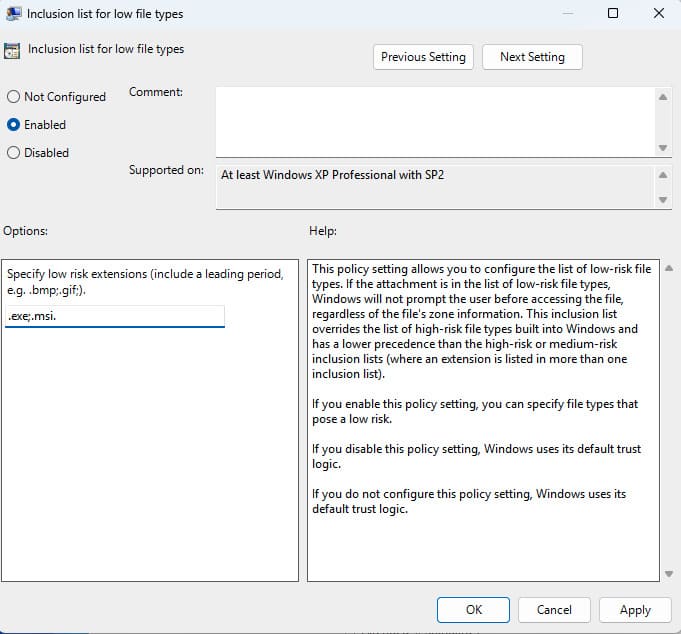Screen dimensions: 681x634
Task: Click 'If you do not configure' paragraph
Action: pyautogui.click(x=469, y=501)
